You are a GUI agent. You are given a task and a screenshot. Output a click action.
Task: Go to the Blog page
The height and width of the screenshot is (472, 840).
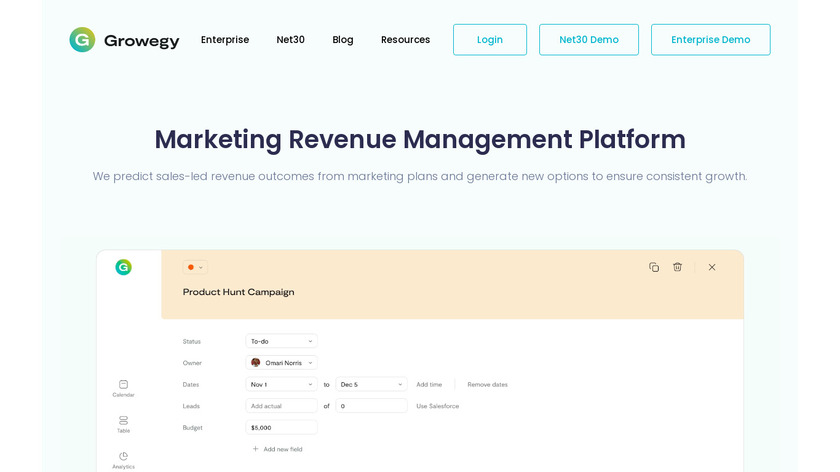point(343,40)
